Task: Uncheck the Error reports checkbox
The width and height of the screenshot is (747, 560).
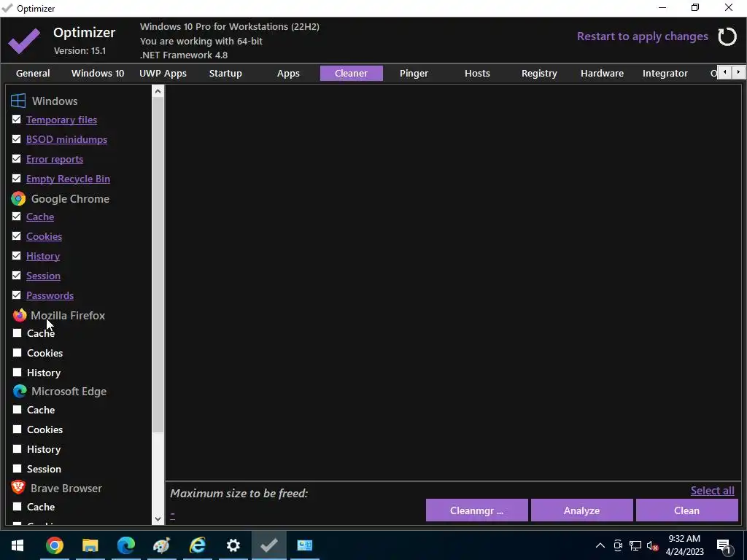Action: [x=17, y=158]
